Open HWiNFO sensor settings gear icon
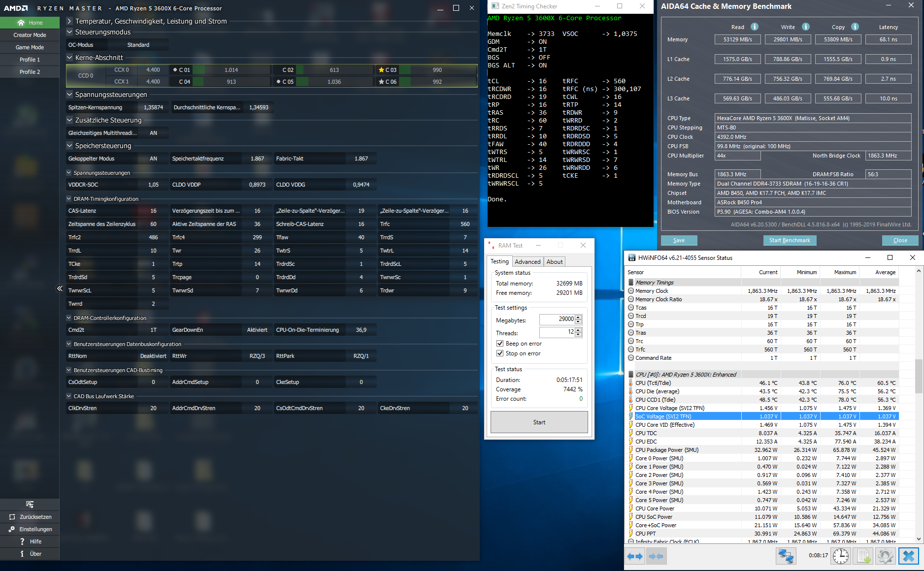This screenshot has width=924, height=571. coord(885,556)
